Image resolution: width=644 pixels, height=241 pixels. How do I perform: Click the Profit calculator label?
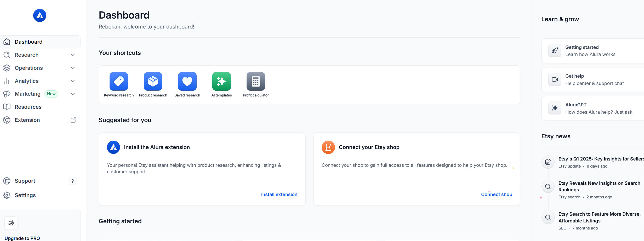pos(256,95)
